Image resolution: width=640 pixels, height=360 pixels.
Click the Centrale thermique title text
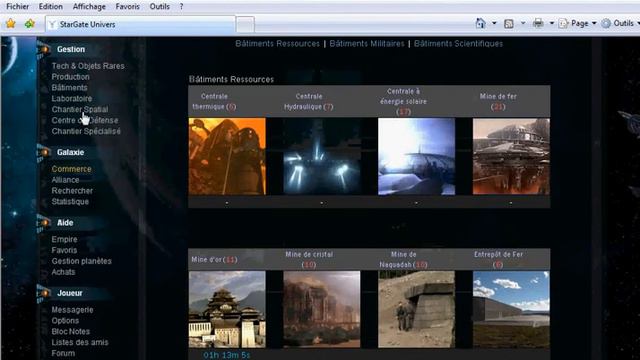click(214, 102)
